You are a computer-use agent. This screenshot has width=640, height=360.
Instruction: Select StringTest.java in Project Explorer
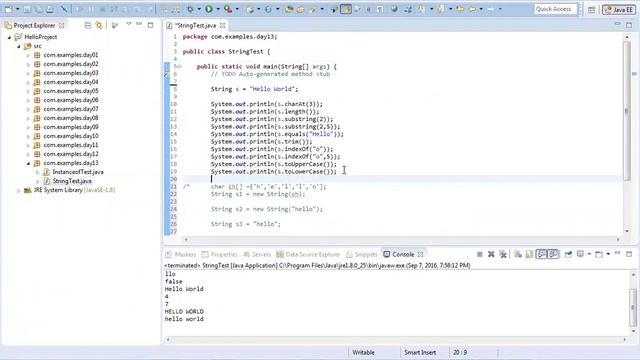pos(72,181)
